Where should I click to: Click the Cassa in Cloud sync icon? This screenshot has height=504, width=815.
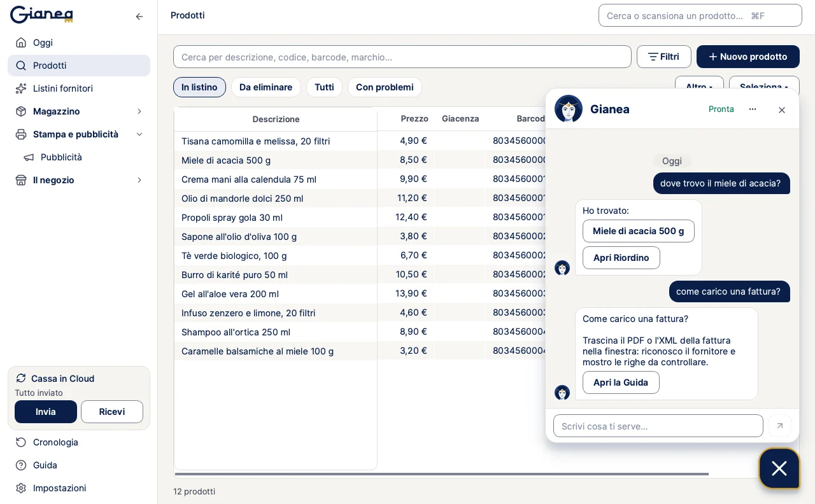pyautogui.click(x=21, y=378)
